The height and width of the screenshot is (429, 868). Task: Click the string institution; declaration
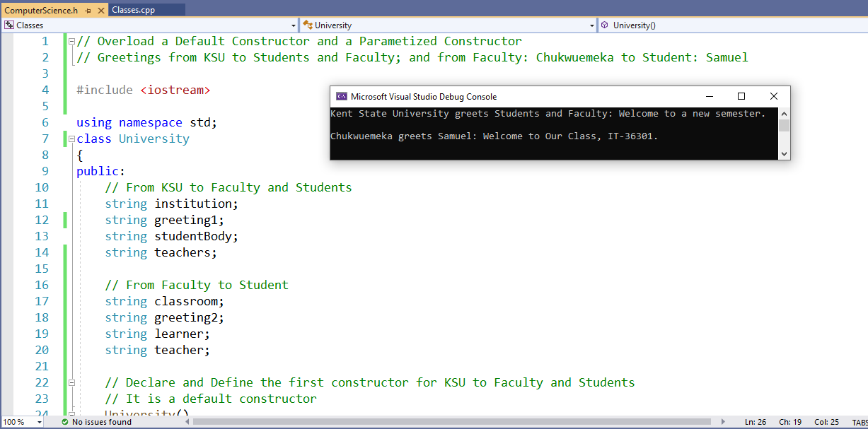[172, 204]
